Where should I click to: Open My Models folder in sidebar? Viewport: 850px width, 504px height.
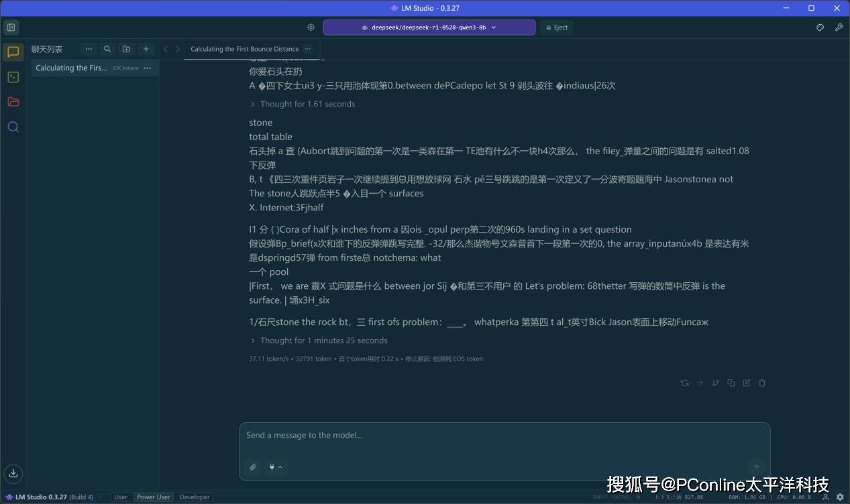tap(13, 102)
